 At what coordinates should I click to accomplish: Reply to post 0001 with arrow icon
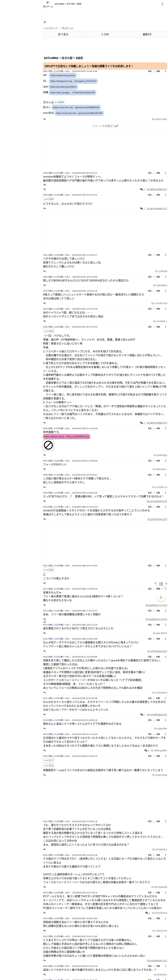click(45, 119)
